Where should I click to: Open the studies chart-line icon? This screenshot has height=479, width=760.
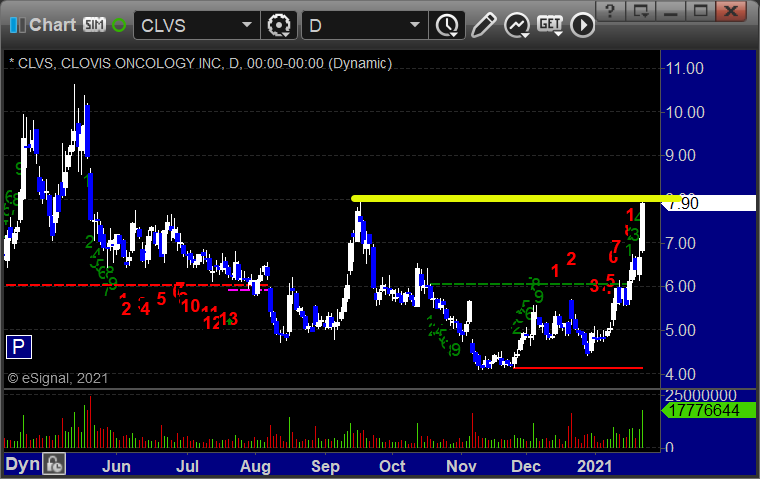(x=517, y=25)
